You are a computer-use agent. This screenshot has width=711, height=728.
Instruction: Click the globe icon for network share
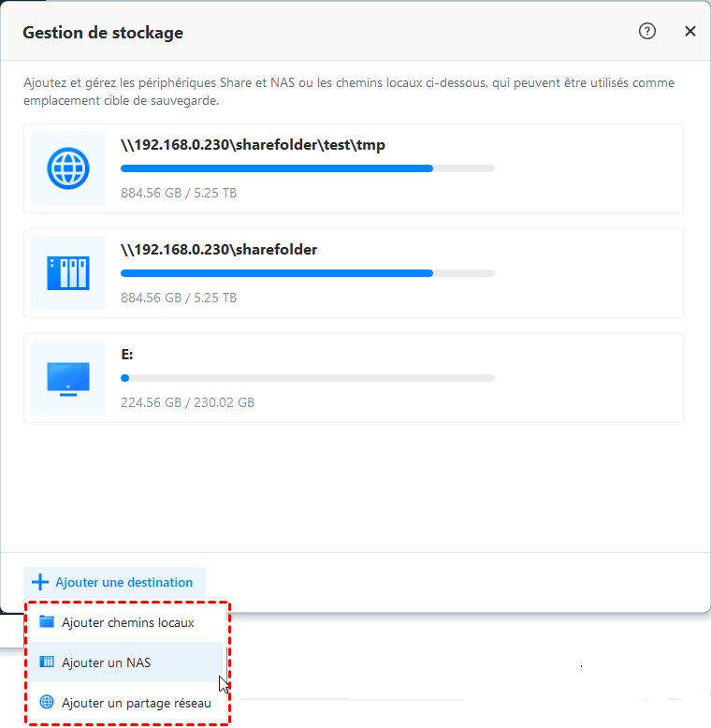coord(47,703)
